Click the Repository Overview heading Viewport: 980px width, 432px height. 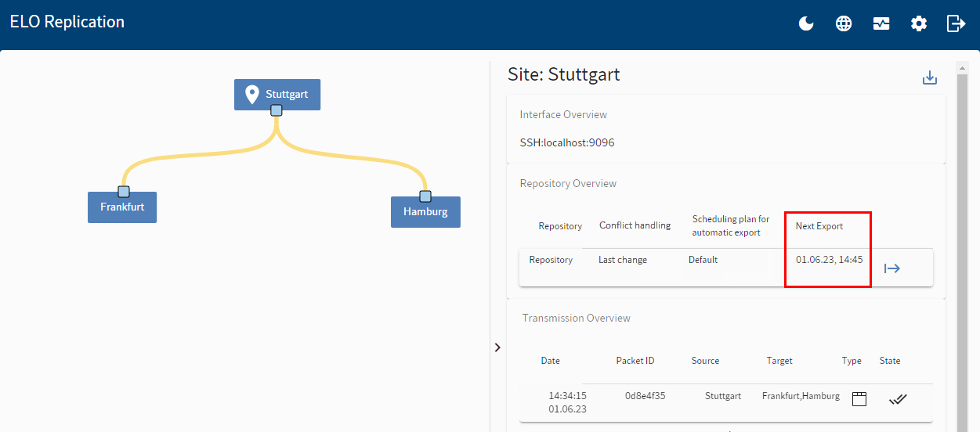pyautogui.click(x=568, y=183)
